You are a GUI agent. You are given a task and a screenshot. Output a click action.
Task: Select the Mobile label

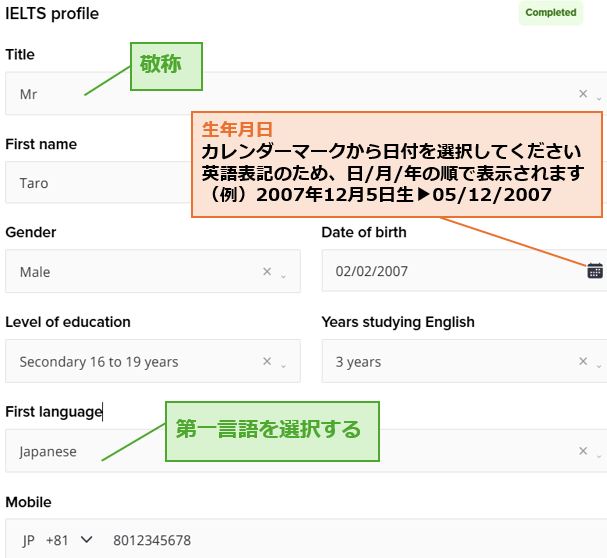(28, 502)
